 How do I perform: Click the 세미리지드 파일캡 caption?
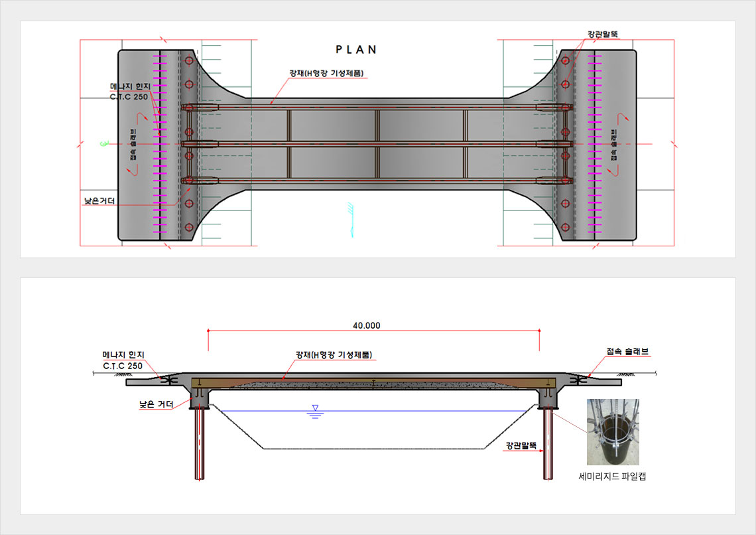(x=612, y=476)
